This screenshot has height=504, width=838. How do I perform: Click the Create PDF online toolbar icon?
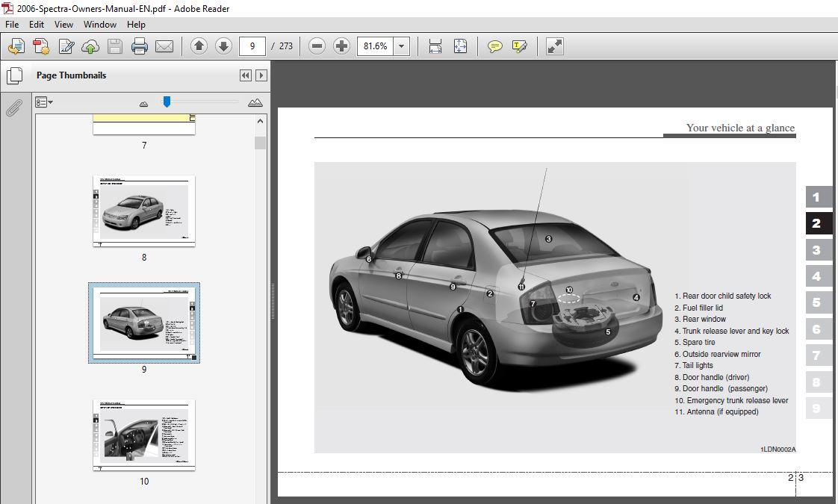coord(16,46)
